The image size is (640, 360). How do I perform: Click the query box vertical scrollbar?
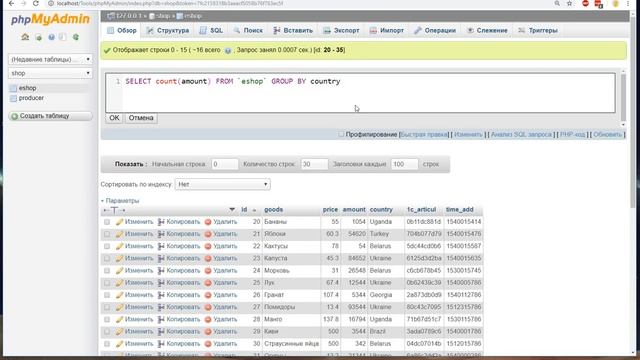[x=623, y=98]
